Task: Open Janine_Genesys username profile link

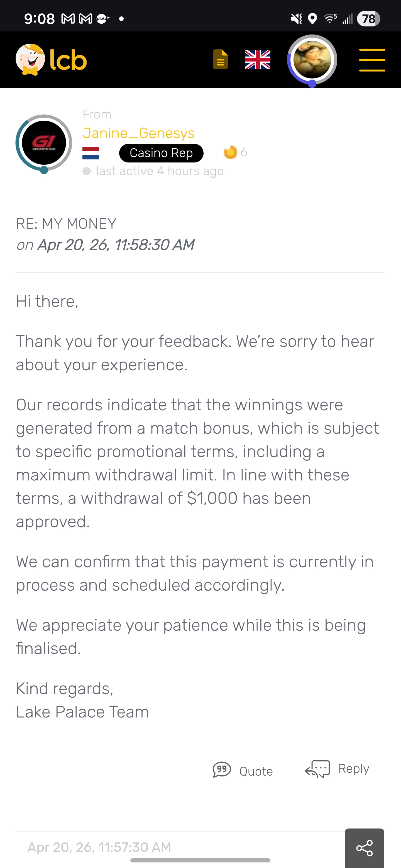Action: (x=139, y=133)
